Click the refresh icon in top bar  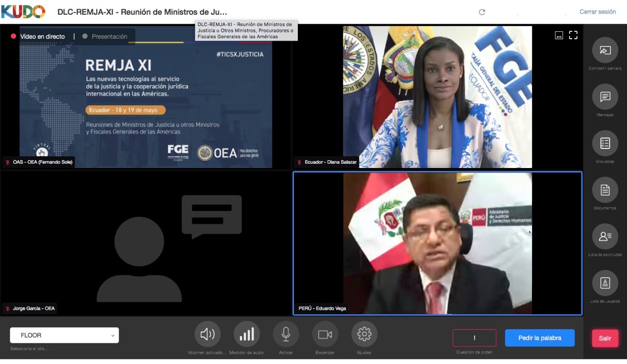(x=482, y=12)
